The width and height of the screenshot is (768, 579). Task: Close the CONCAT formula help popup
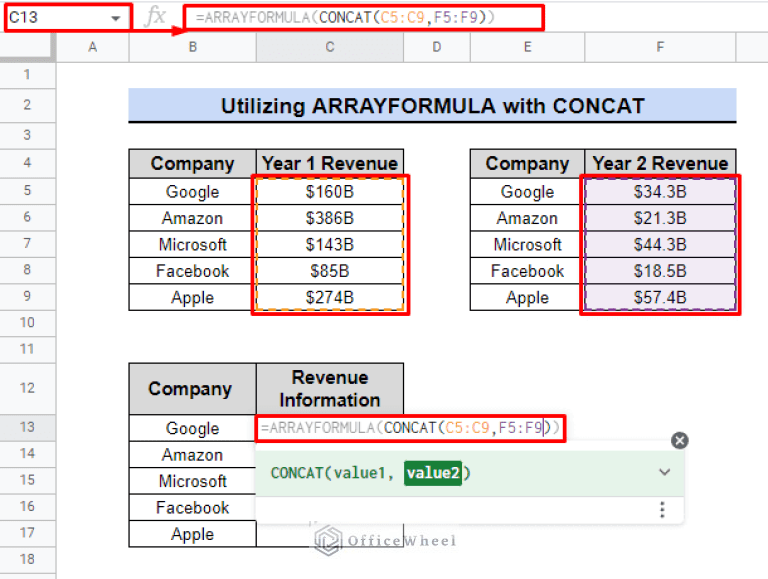click(679, 440)
